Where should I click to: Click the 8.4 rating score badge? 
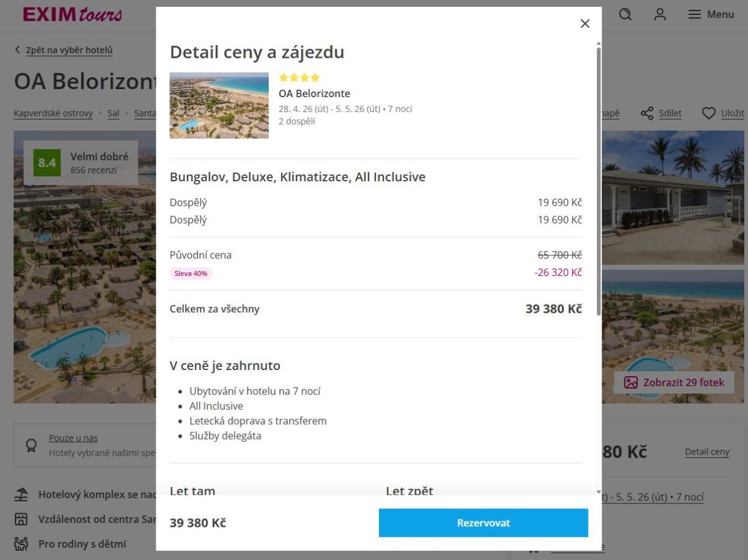coord(47,163)
